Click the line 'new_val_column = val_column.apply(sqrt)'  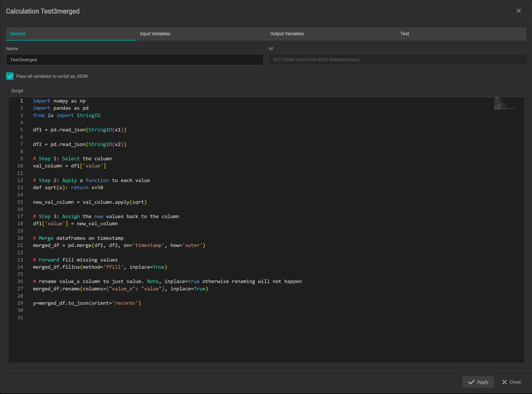click(x=90, y=202)
